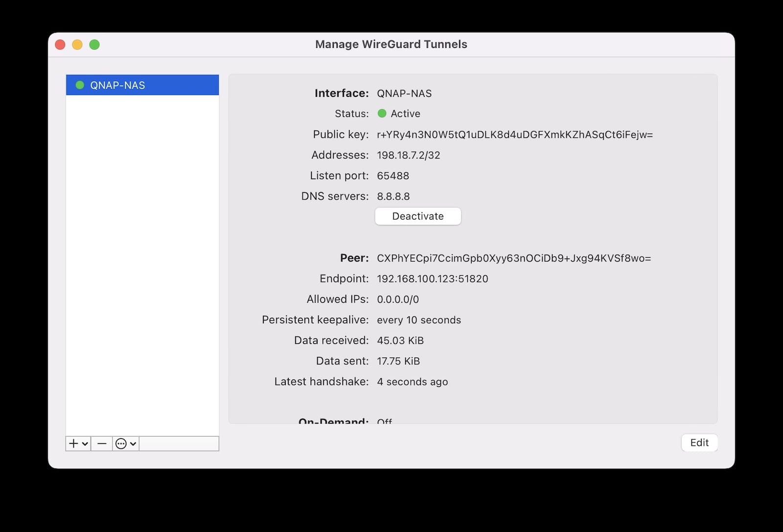Select the peer key CXPhYECpi7Ccim...
The width and height of the screenshot is (783, 532).
point(514,258)
